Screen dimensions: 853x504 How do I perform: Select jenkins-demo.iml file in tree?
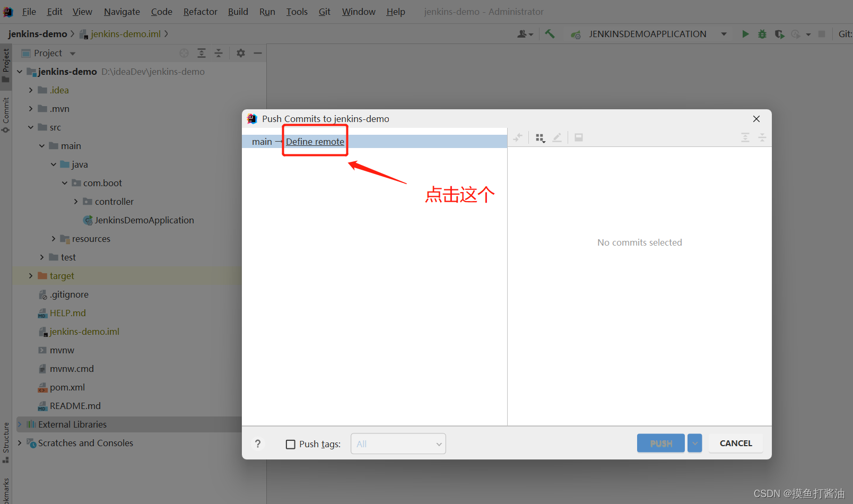click(x=84, y=332)
